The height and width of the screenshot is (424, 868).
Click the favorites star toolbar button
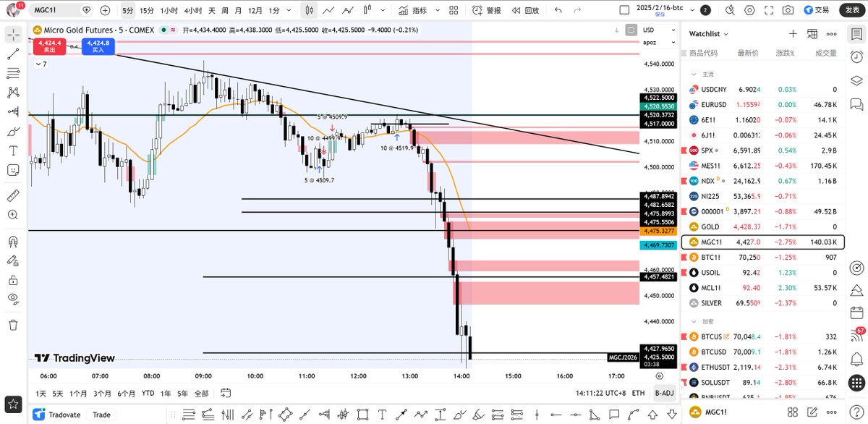coord(13,404)
